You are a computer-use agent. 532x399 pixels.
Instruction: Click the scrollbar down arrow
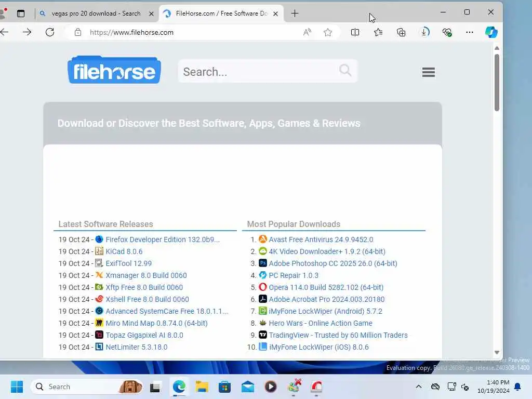click(x=497, y=352)
